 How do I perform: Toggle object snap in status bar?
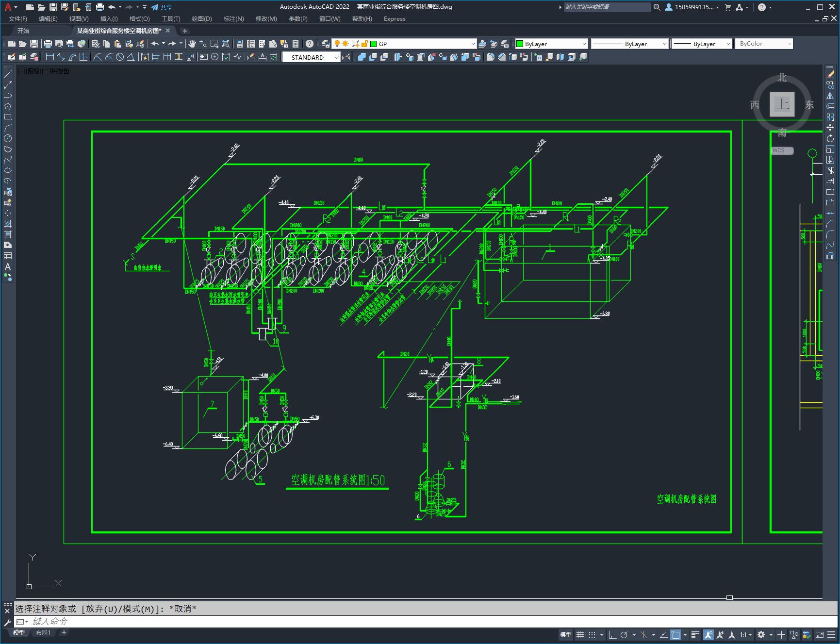(675, 634)
